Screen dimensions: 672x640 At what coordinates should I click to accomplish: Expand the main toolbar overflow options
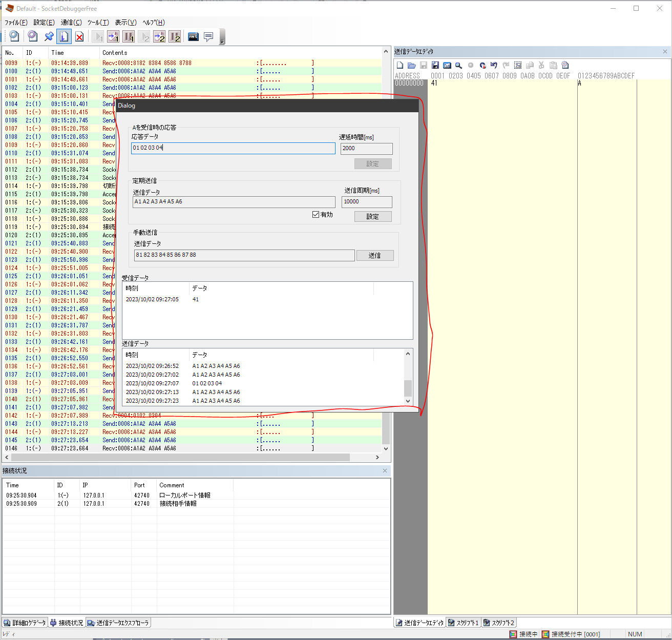tap(222, 37)
